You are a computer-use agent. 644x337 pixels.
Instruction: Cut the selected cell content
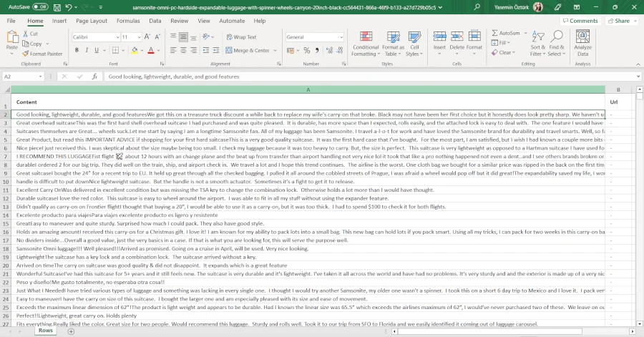[x=30, y=34]
